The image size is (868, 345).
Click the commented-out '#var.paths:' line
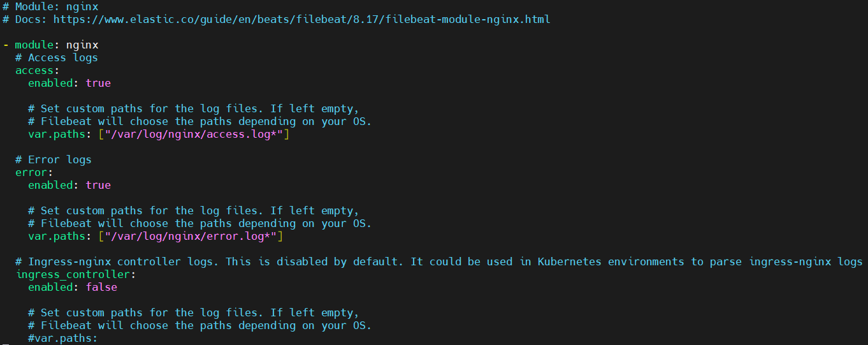(62, 338)
